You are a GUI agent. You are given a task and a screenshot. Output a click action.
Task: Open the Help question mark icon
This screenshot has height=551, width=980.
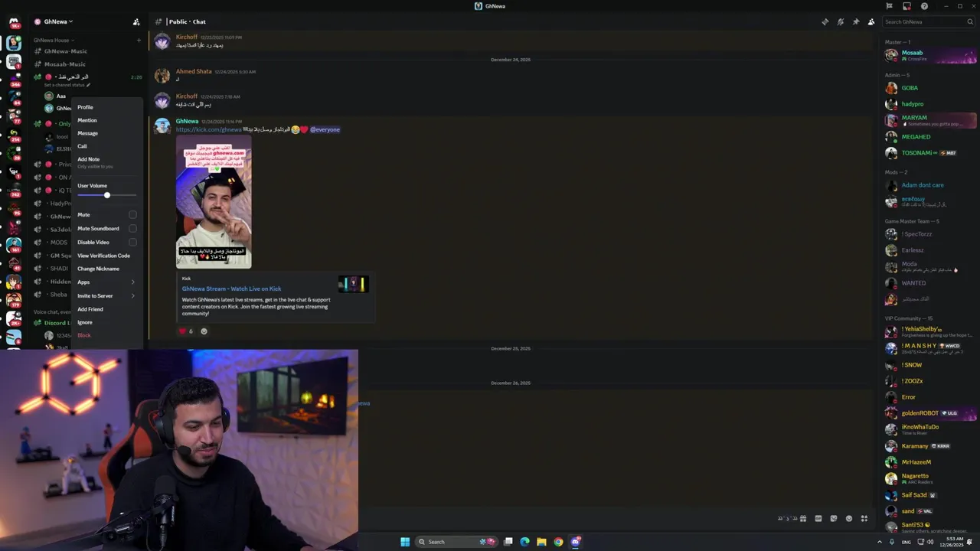click(x=924, y=6)
